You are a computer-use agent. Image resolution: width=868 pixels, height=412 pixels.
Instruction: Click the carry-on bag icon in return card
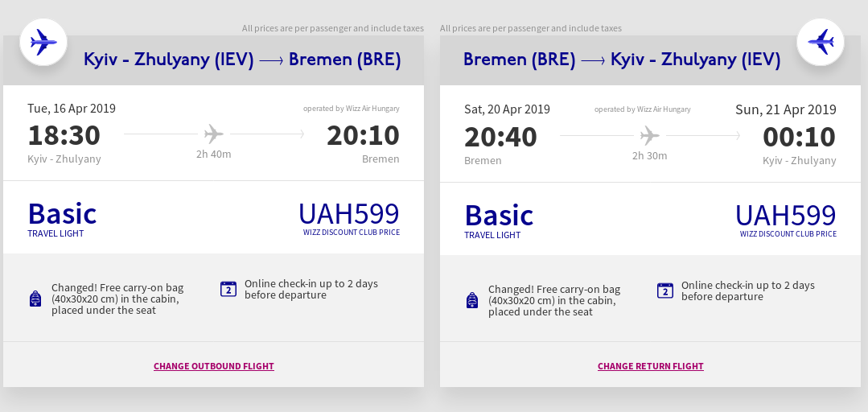(472, 300)
